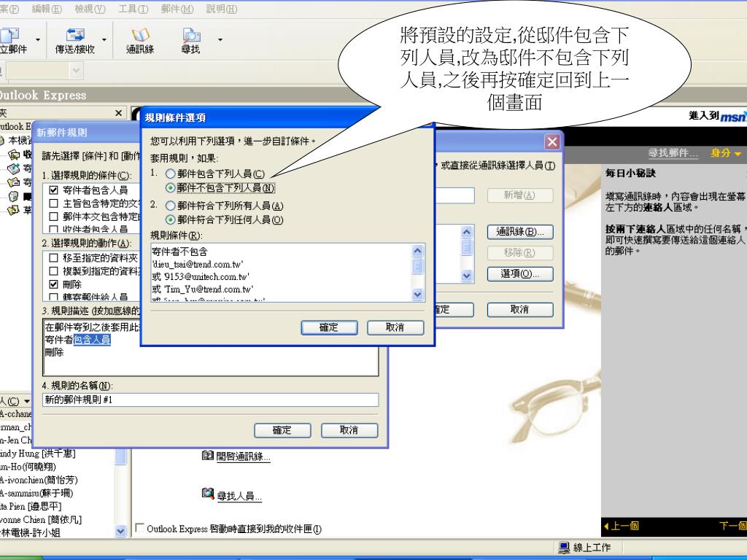The width and height of the screenshot is (747, 560).
Task: Click the 線上工作 status bar icon
Action: click(564, 548)
